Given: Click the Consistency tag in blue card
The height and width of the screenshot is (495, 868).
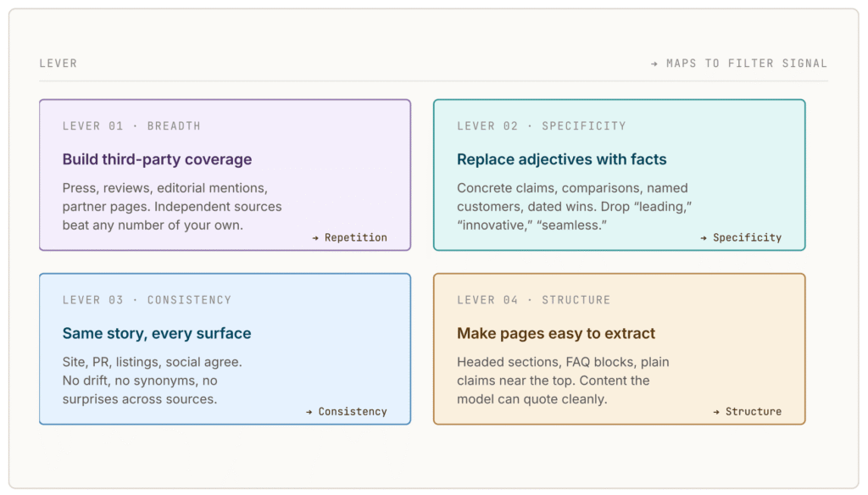Looking at the screenshot, I should coord(353,412).
